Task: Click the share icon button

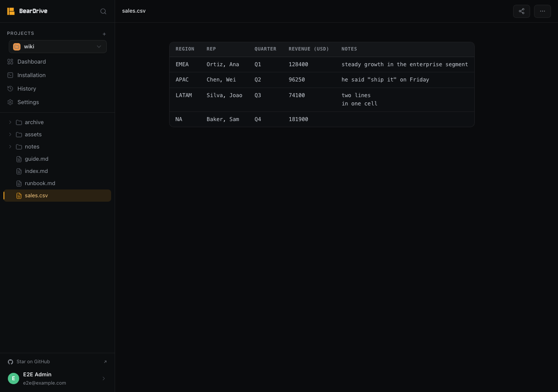Action: click(x=521, y=11)
